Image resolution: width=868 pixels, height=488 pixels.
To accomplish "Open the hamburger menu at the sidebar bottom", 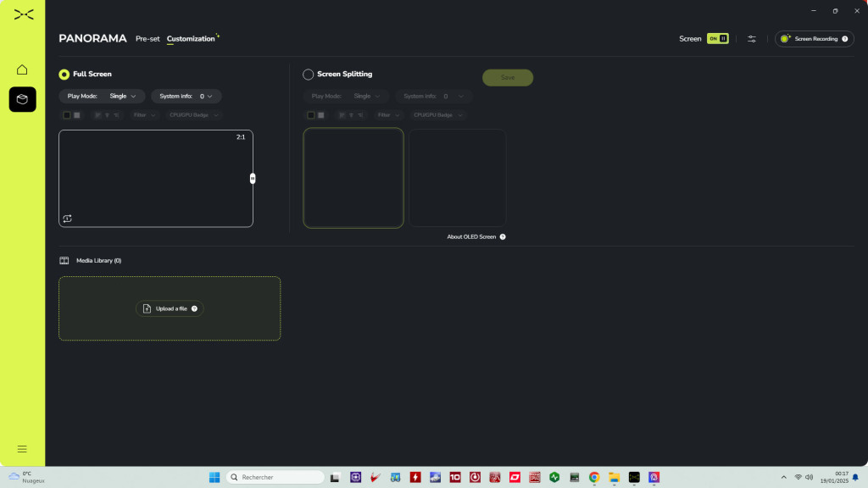I will (22, 448).
